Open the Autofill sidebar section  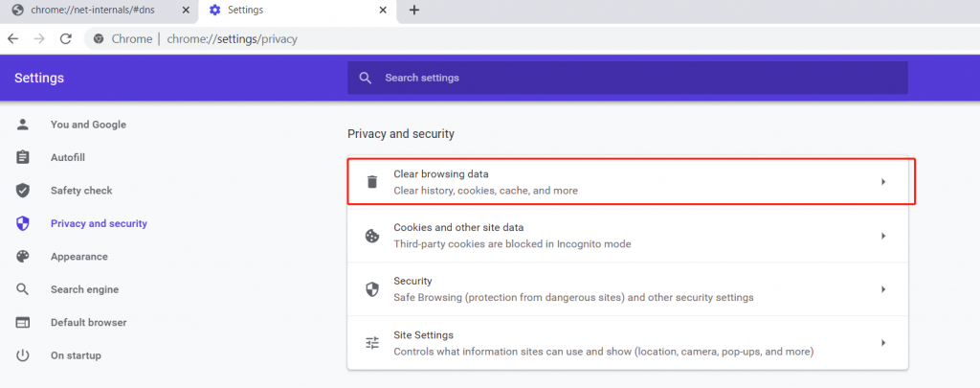coord(68,158)
